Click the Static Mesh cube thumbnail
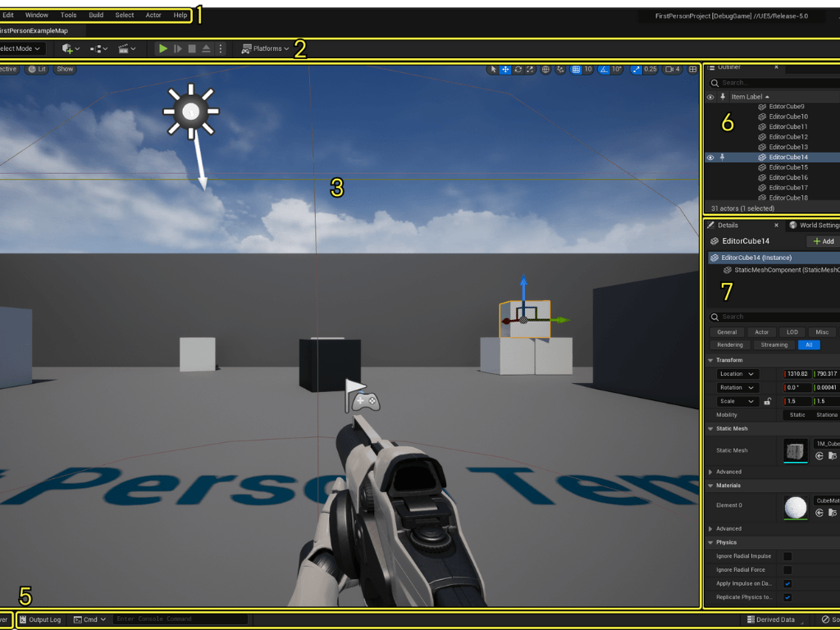The width and height of the screenshot is (840, 630). 795,450
